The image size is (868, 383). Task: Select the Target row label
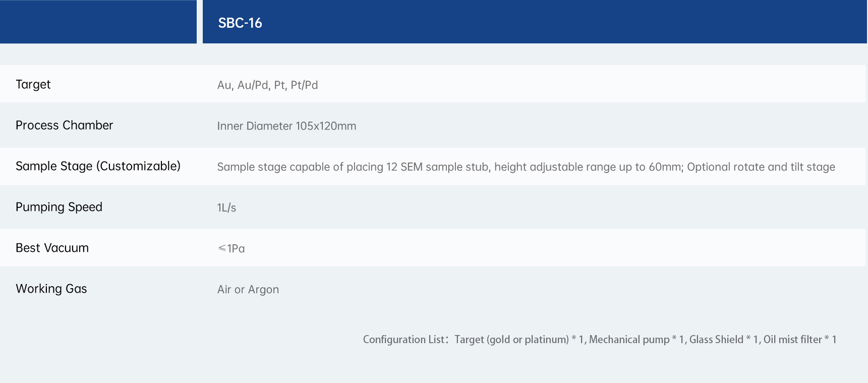pos(33,84)
